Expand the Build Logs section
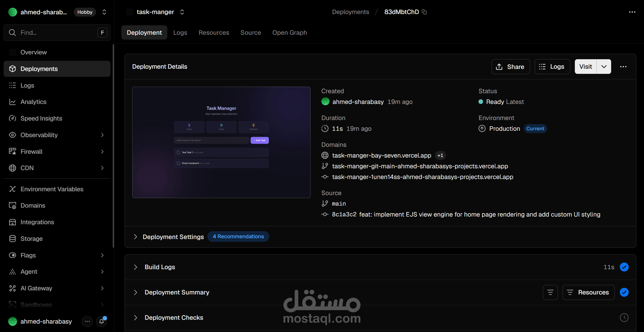 point(135,267)
